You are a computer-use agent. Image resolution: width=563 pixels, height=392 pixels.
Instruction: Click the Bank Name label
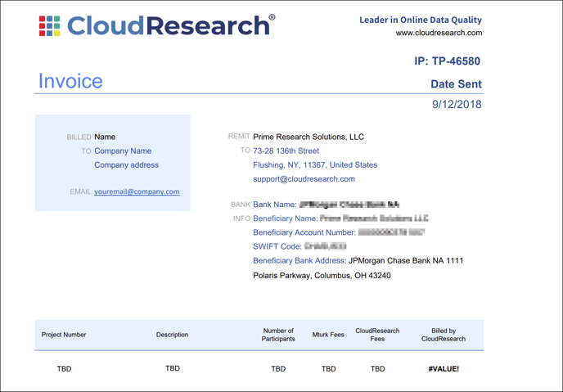(275, 205)
